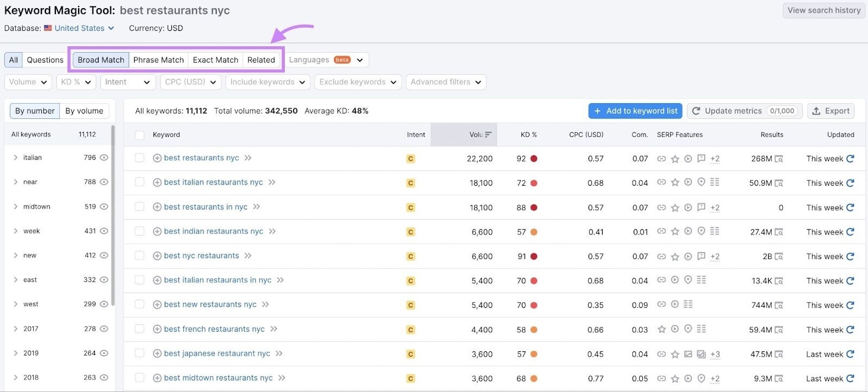Check the best nyc restaurants row checkbox
The width and height of the screenshot is (868, 392).
pyautogui.click(x=139, y=256)
